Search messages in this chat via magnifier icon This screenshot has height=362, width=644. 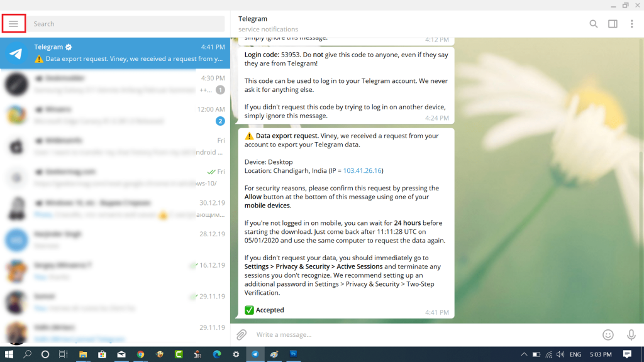(x=594, y=24)
